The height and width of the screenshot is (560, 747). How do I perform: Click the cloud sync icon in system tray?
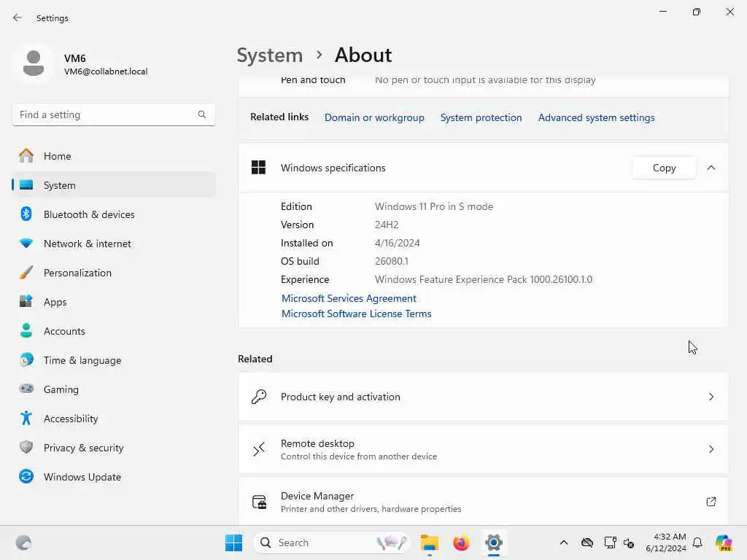coord(587,542)
